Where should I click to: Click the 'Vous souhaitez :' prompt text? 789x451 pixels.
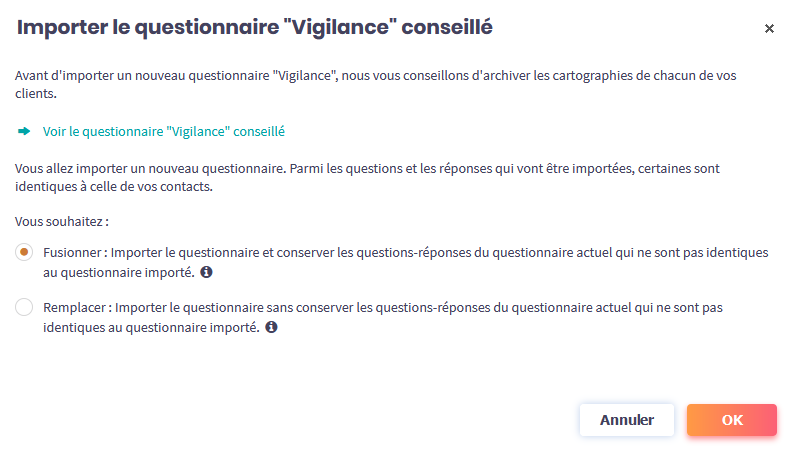click(62, 218)
